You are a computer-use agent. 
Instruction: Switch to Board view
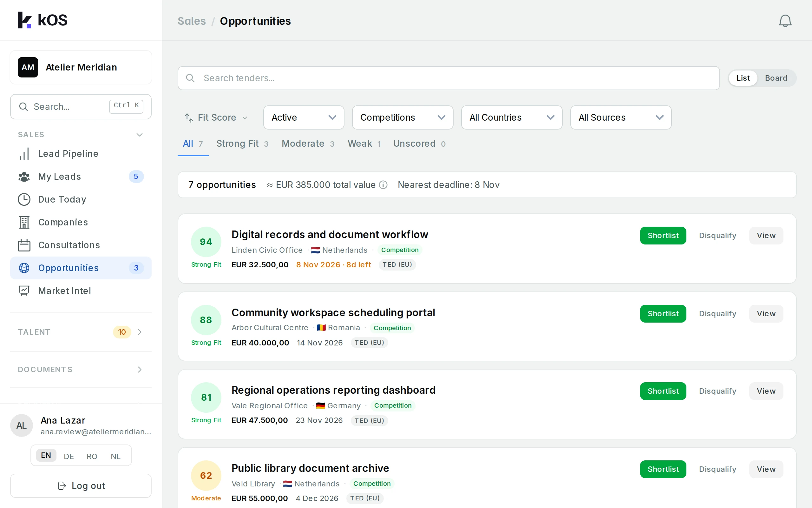click(x=776, y=78)
